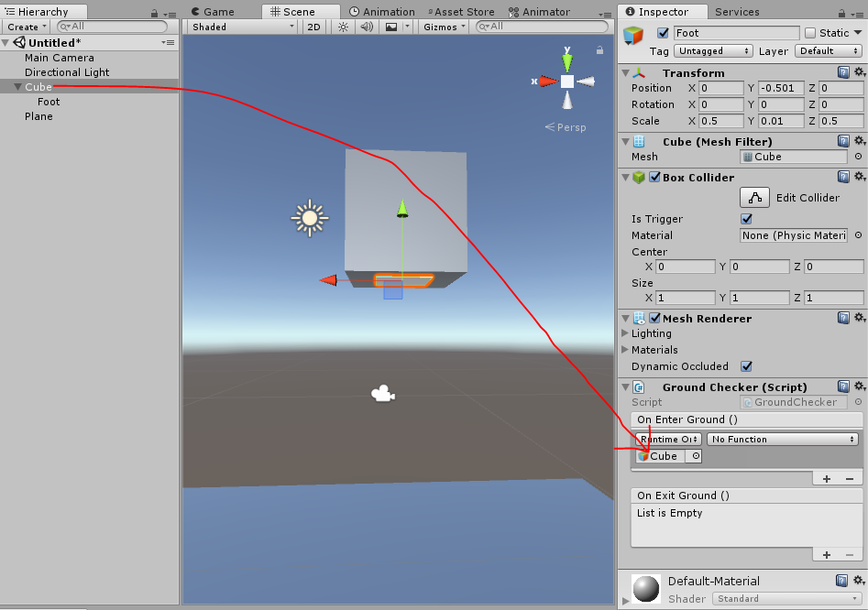
Task: Toggle the Static checkbox
Action: tap(810, 33)
